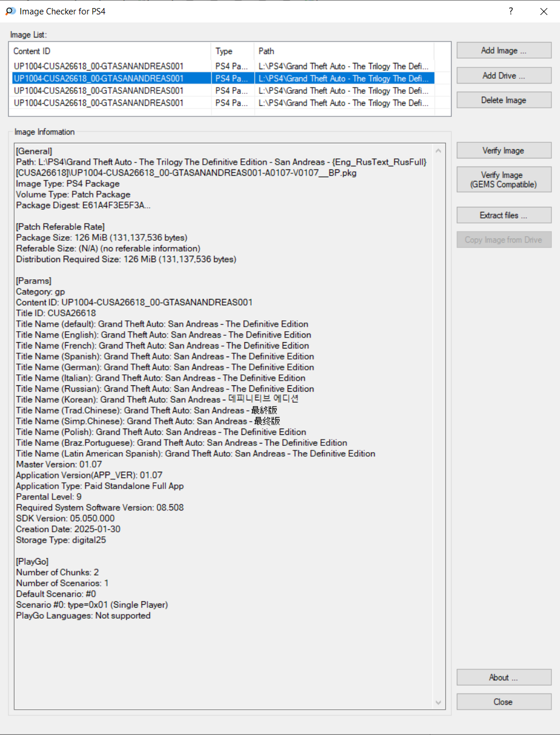This screenshot has height=735, width=560.
Task: Click the greyed Copy Image from Drive button
Action: [504, 240]
